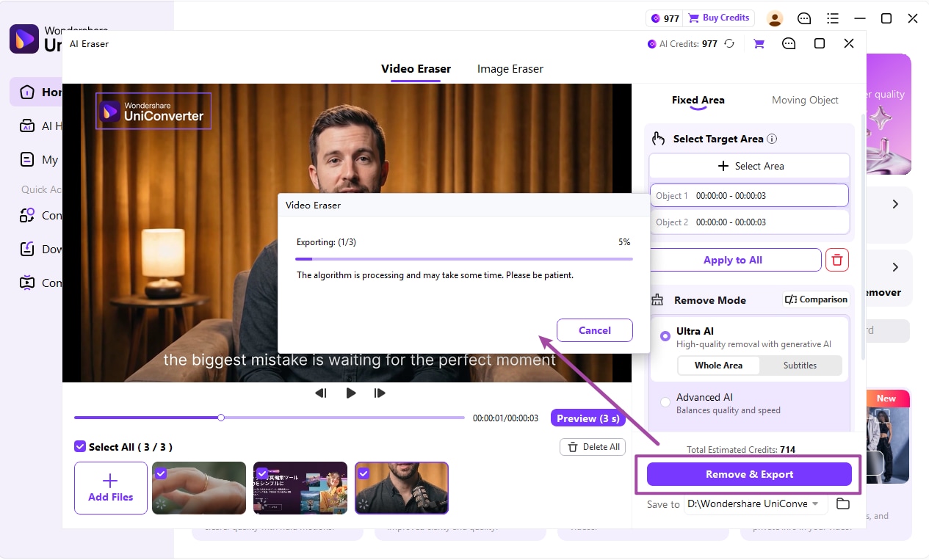
Task: Click the right panel scrollbar
Action: point(863,236)
